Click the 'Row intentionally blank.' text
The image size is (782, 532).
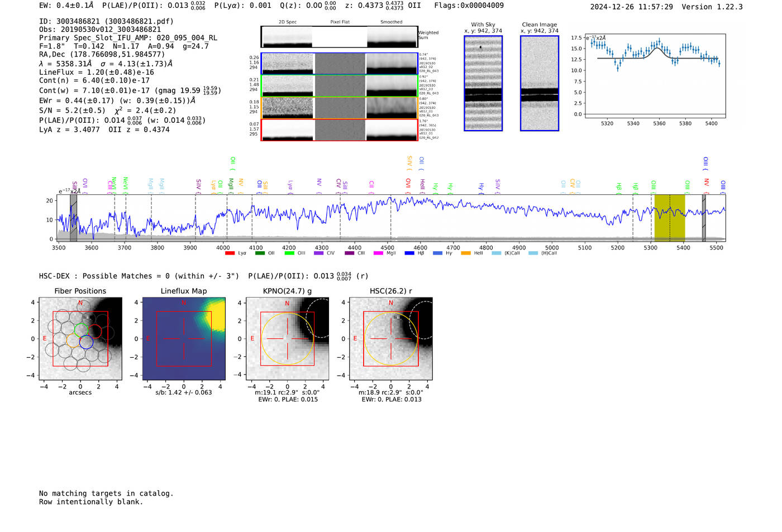click(91, 501)
